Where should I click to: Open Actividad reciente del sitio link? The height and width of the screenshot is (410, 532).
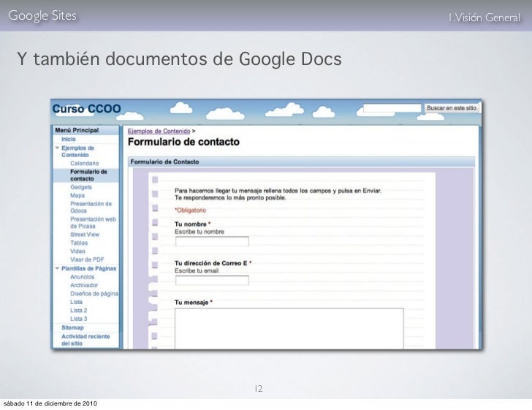pos(85,340)
